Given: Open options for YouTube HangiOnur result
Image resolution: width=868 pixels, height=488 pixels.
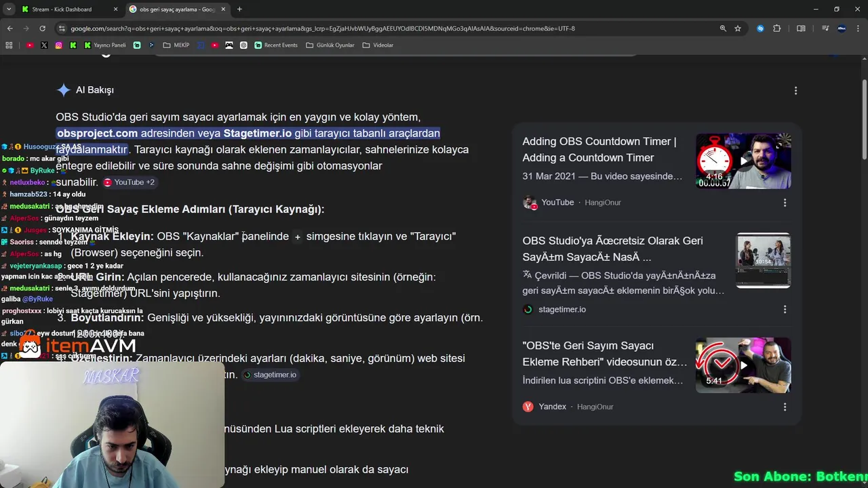Looking at the screenshot, I should [785, 203].
